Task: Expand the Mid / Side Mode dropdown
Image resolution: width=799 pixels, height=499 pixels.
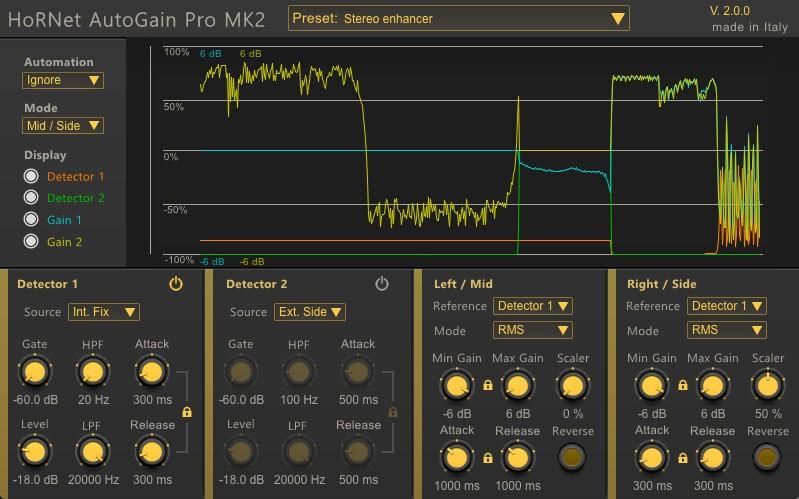Action: coord(63,126)
